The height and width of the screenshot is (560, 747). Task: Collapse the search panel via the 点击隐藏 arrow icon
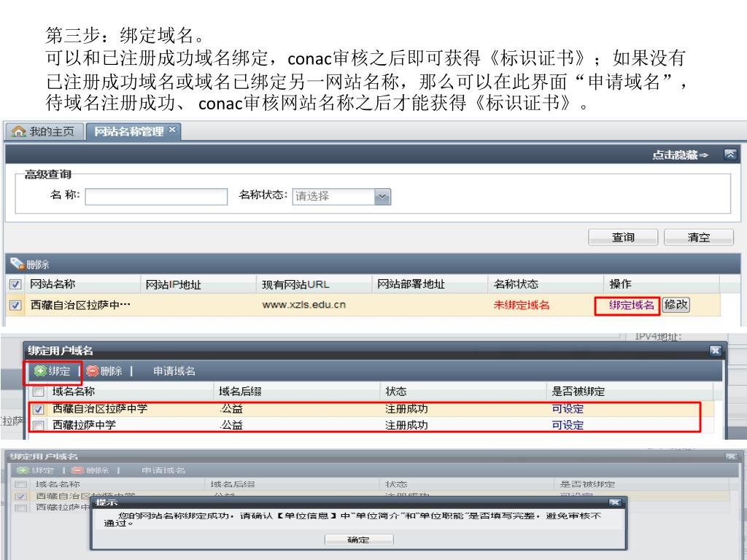click(x=729, y=155)
